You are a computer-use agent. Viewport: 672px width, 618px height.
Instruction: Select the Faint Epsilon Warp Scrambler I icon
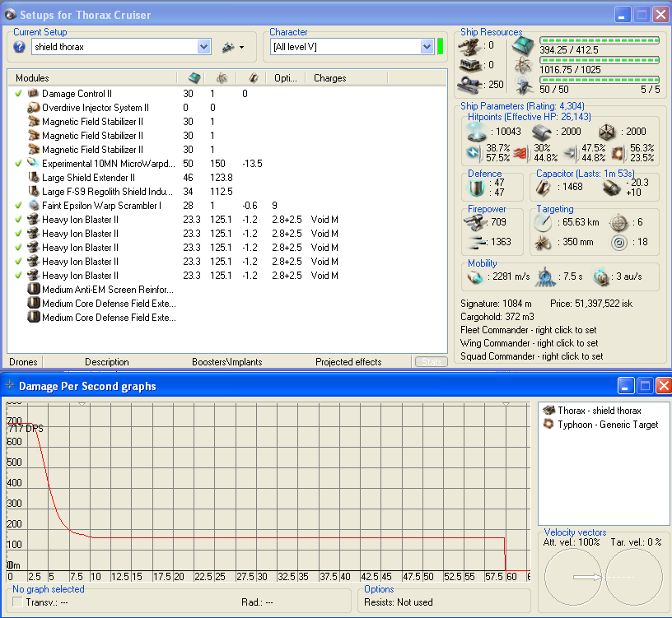pos(34,205)
